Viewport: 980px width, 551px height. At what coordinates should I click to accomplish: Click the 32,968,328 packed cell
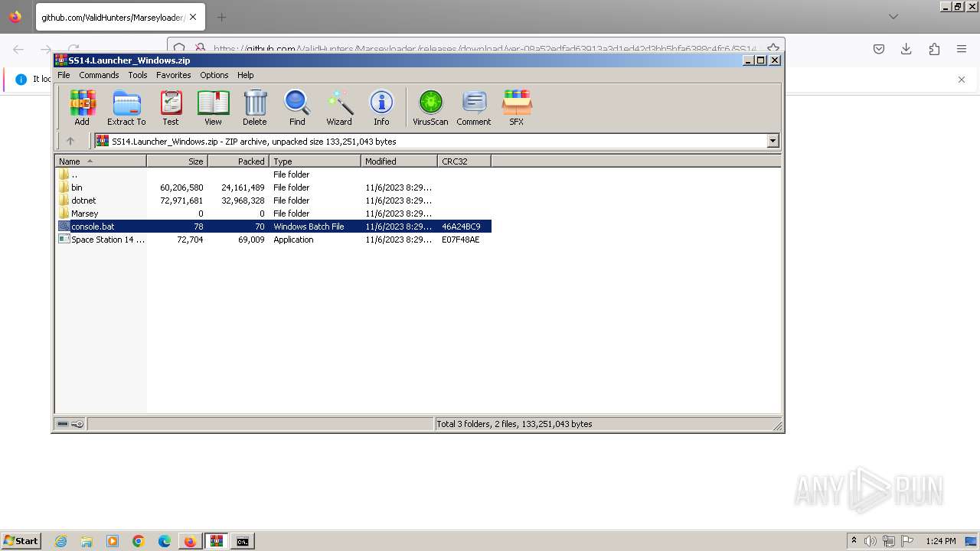tap(243, 201)
